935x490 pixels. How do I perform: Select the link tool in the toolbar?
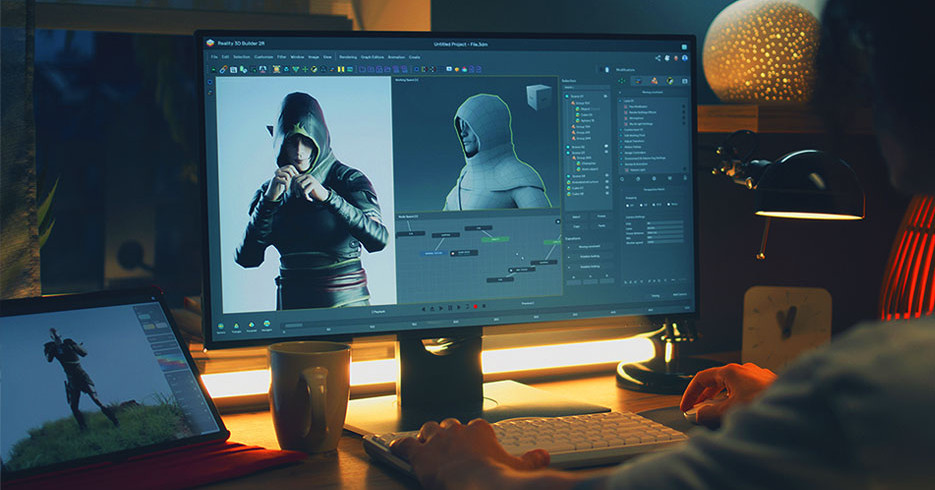pos(222,69)
